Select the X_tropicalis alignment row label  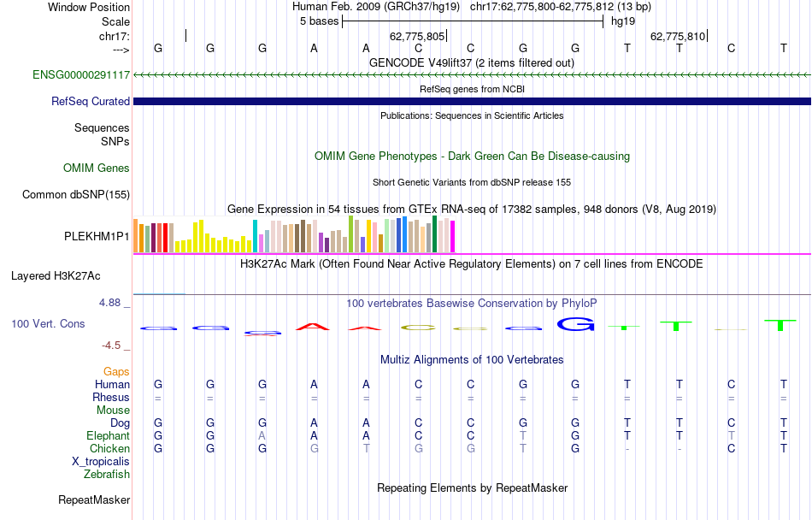[101, 462]
